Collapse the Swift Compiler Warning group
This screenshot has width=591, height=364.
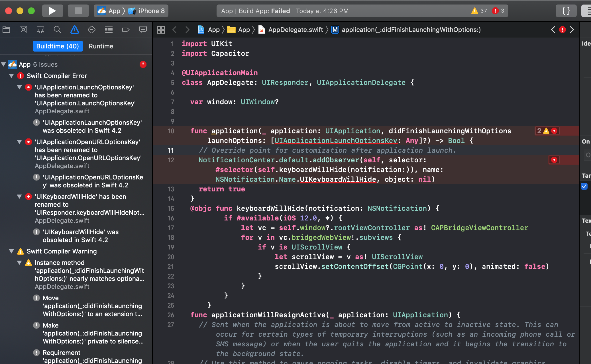(x=11, y=251)
